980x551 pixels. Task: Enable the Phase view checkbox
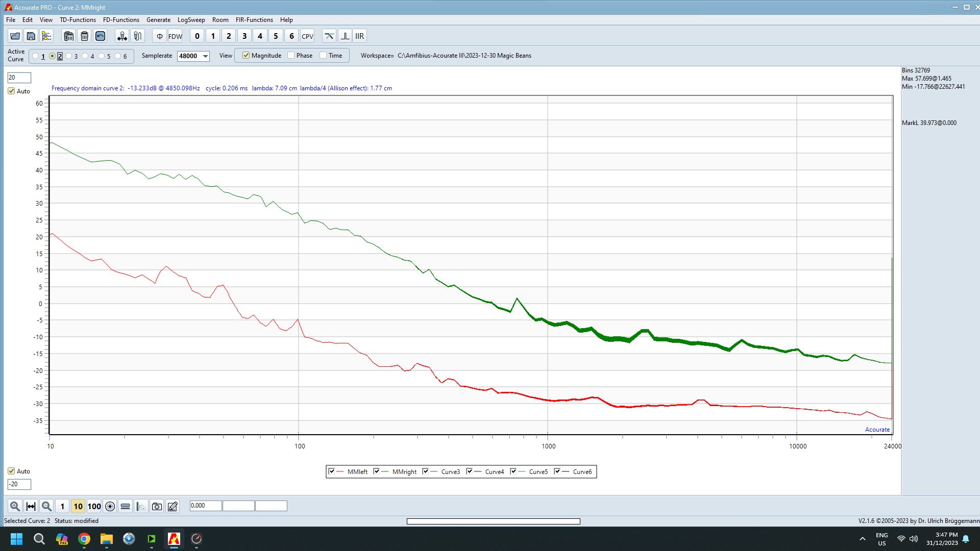291,56
